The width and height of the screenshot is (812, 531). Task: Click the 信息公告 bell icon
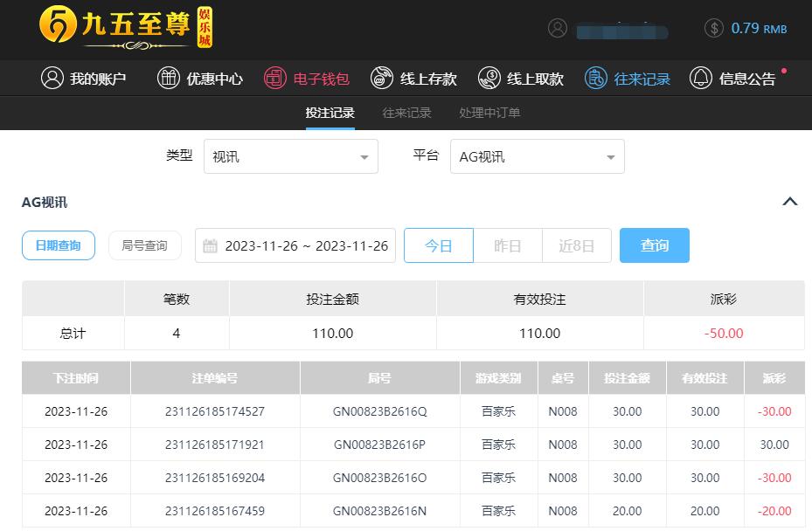tap(701, 78)
